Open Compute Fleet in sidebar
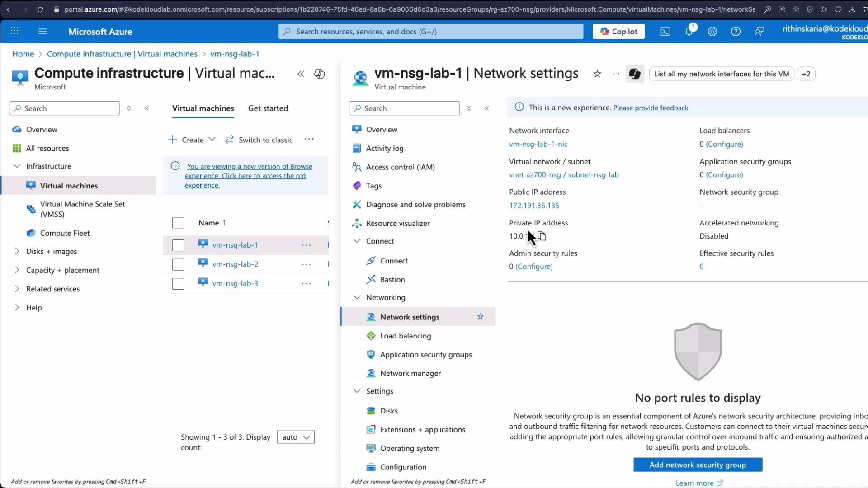 [65, 233]
